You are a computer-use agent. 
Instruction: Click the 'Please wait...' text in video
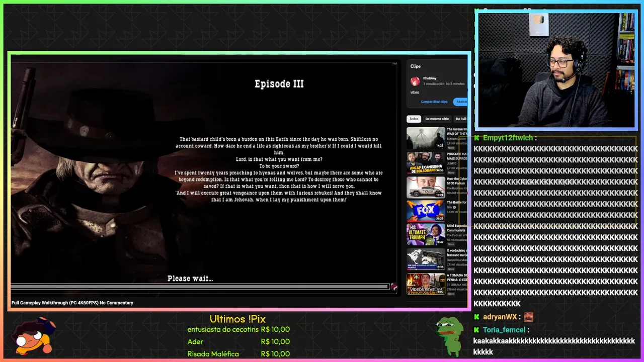[190, 279]
